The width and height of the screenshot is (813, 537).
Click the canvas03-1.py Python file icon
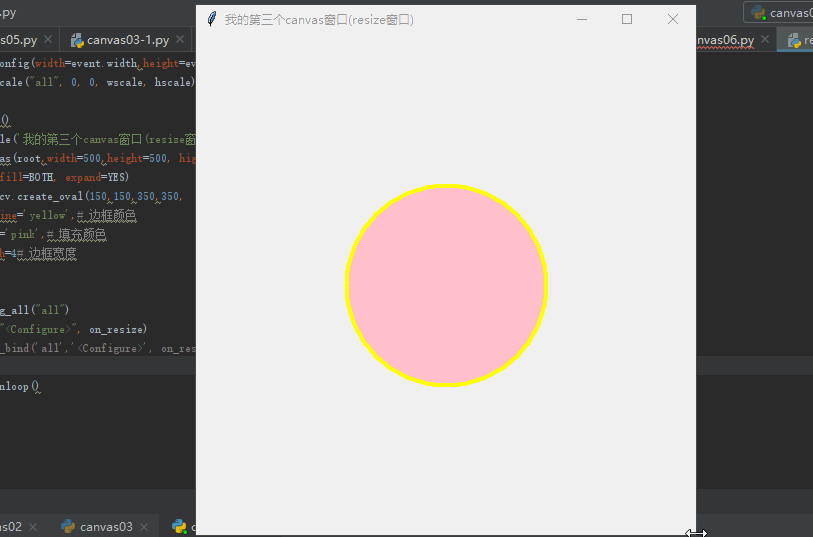pos(77,40)
